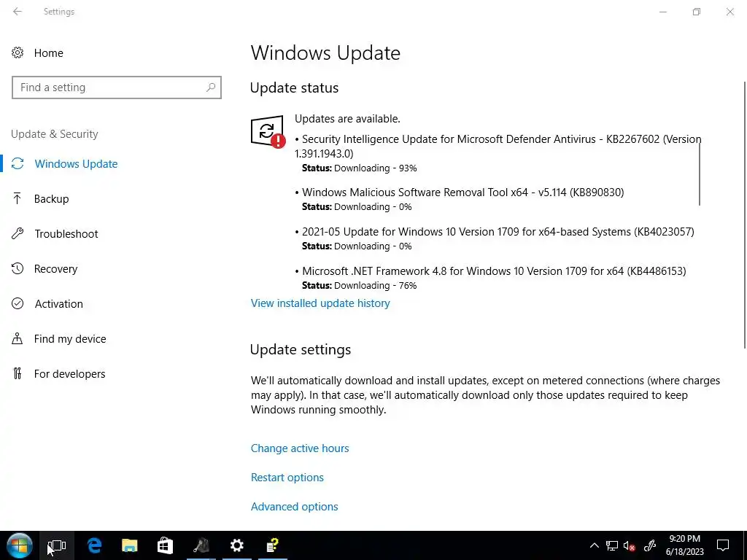The image size is (747, 560).
Task: Open the Start menu orb
Action: [20, 545]
